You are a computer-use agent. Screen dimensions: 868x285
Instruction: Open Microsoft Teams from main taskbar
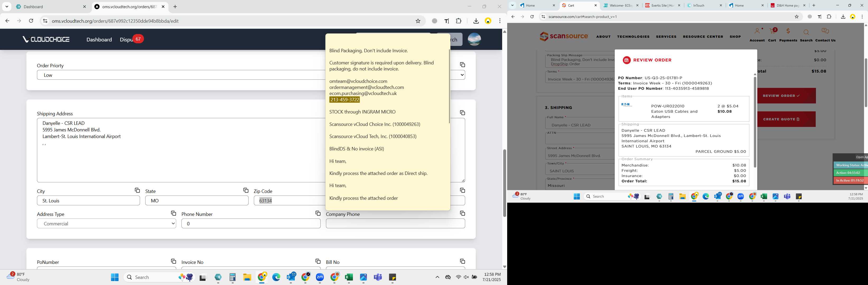378,277
